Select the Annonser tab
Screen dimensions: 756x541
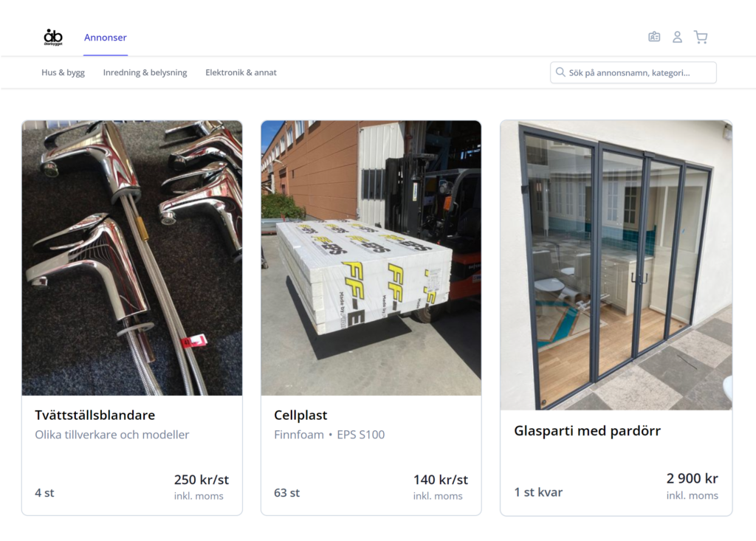(x=105, y=38)
